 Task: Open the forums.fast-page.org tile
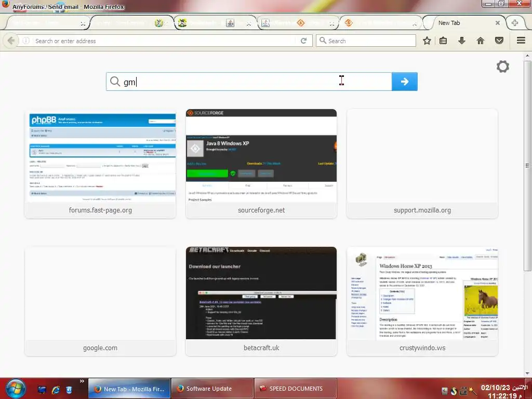100,164
